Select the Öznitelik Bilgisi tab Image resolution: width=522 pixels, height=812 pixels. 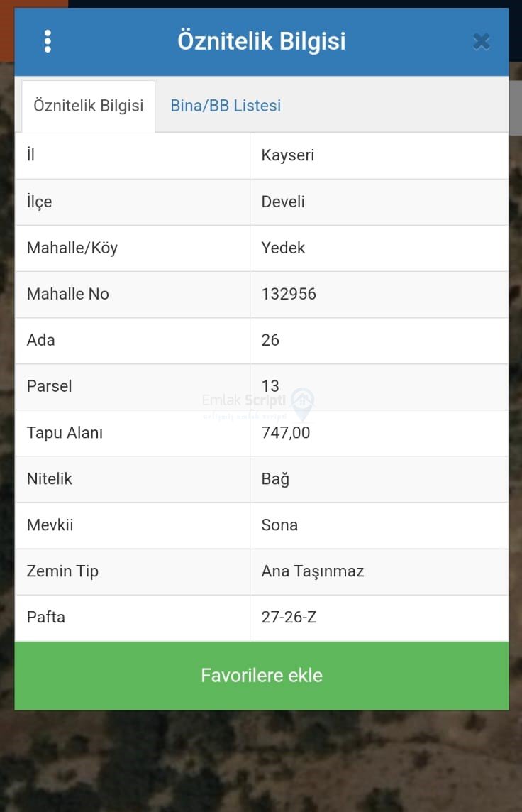click(x=89, y=106)
